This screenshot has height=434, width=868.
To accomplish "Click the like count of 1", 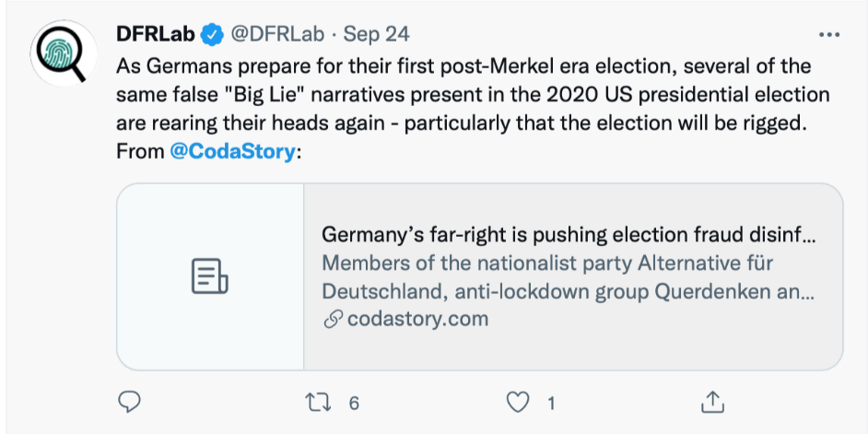I will [551, 403].
